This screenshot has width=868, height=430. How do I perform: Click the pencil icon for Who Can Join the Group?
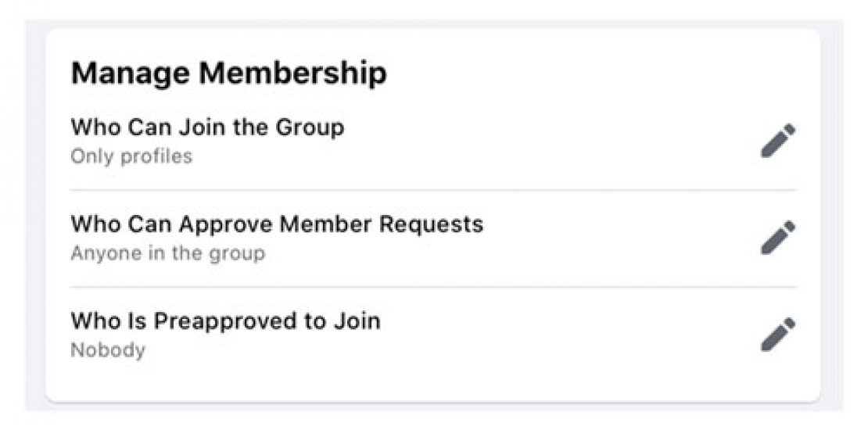(x=778, y=142)
